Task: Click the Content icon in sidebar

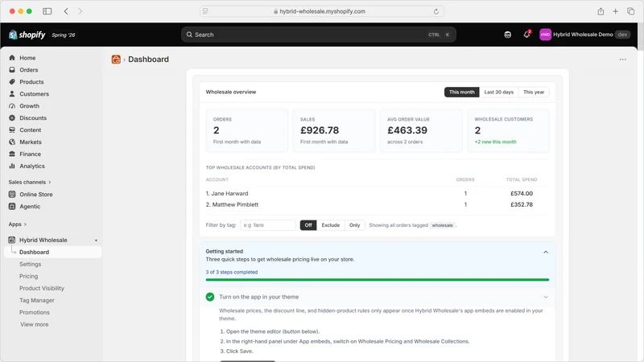Action: tap(12, 130)
